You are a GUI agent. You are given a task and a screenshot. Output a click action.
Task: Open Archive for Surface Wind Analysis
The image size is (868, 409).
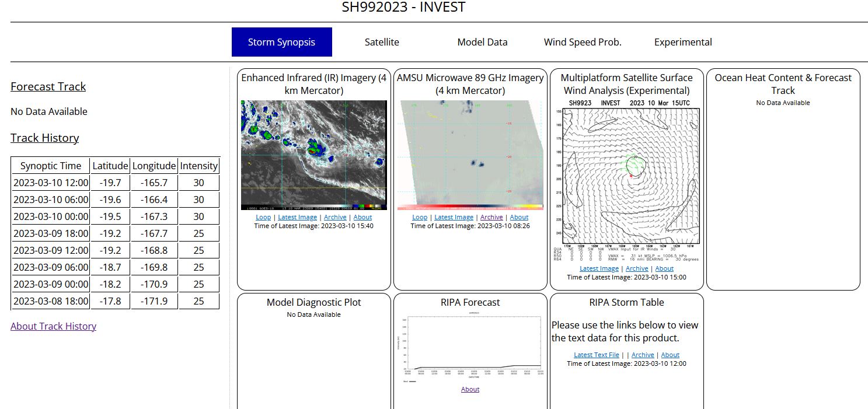pyautogui.click(x=637, y=268)
